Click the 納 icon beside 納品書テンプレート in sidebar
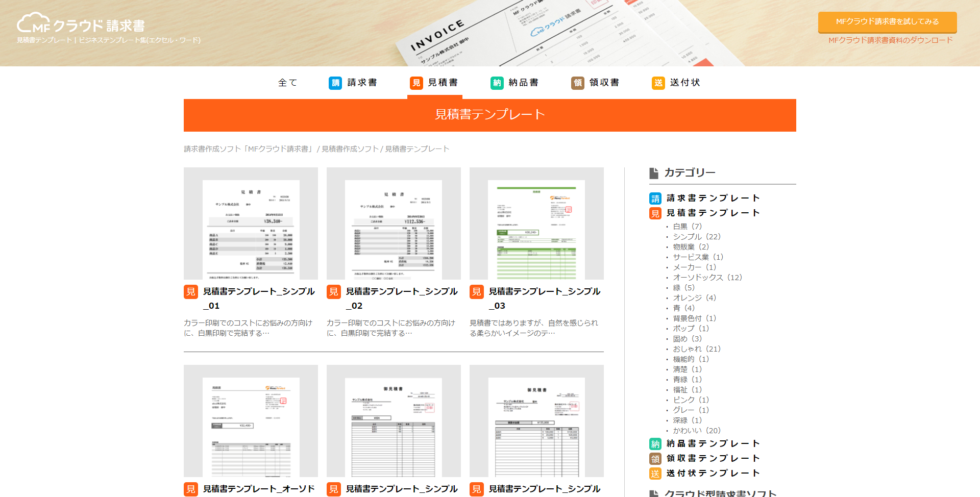Image resolution: width=980 pixels, height=497 pixels. (655, 443)
